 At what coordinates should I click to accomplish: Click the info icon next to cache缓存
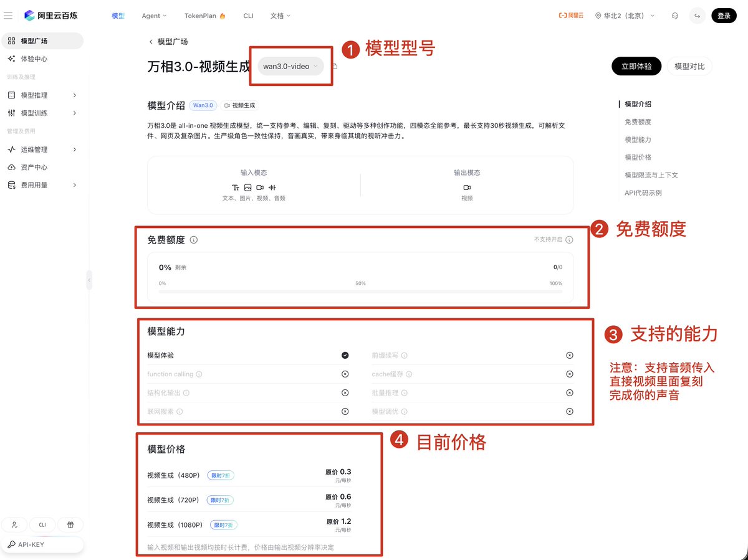coord(409,374)
